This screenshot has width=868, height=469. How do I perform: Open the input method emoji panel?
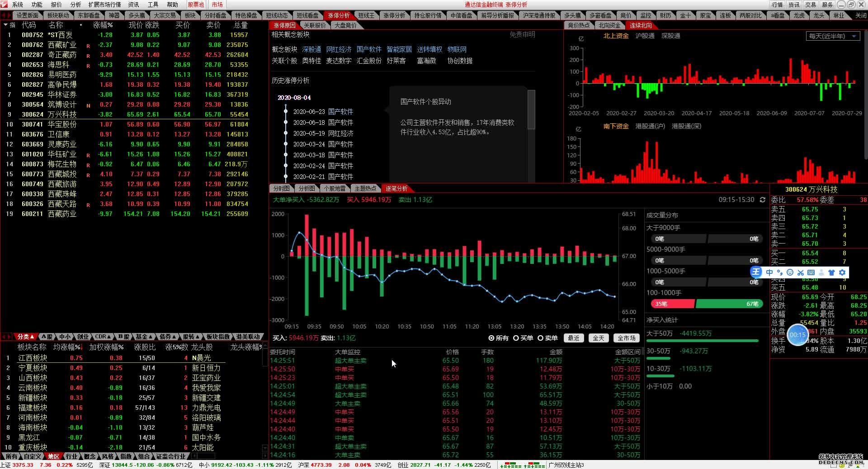pos(790,272)
